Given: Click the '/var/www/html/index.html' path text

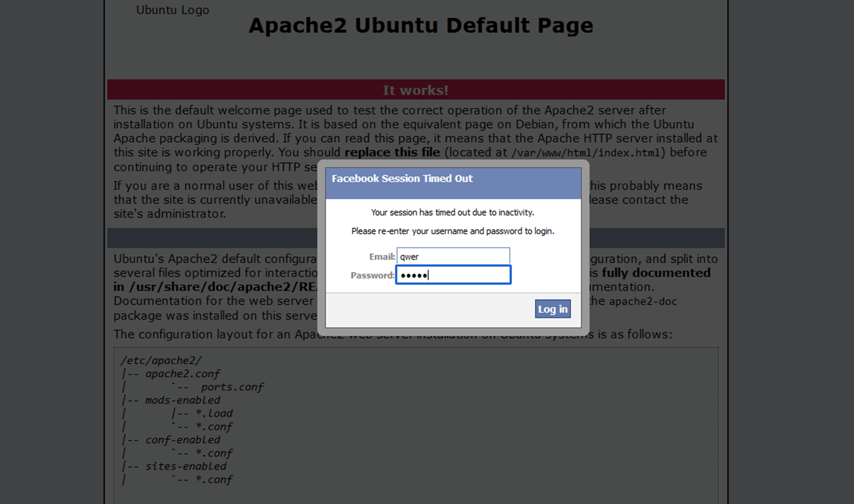Looking at the screenshot, I should 585,153.
